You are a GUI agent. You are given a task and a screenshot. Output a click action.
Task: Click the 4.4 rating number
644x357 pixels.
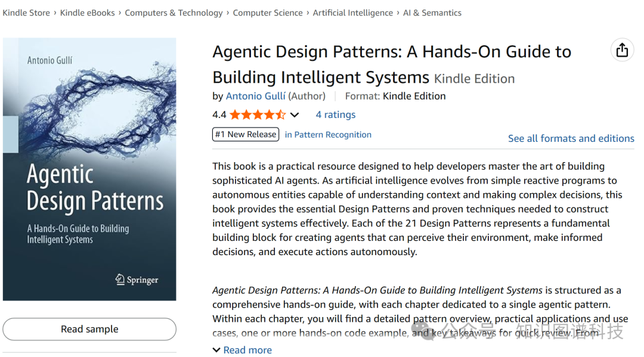point(219,114)
